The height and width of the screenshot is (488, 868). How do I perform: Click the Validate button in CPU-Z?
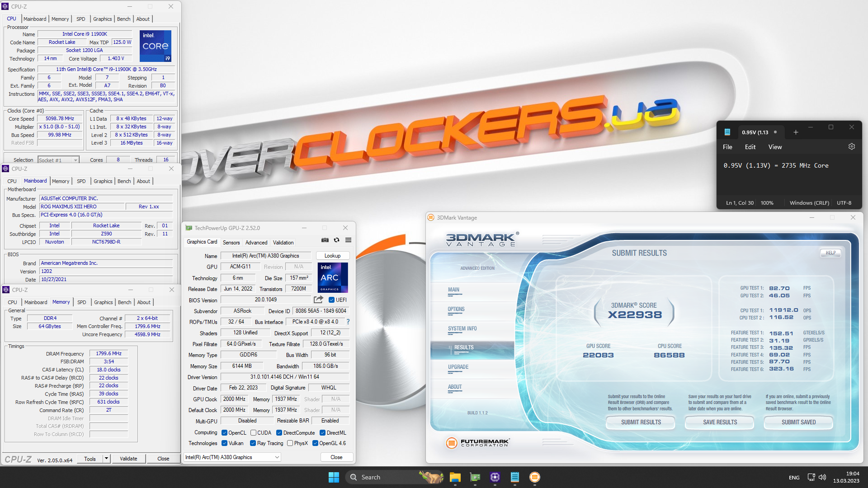click(128, 458)
